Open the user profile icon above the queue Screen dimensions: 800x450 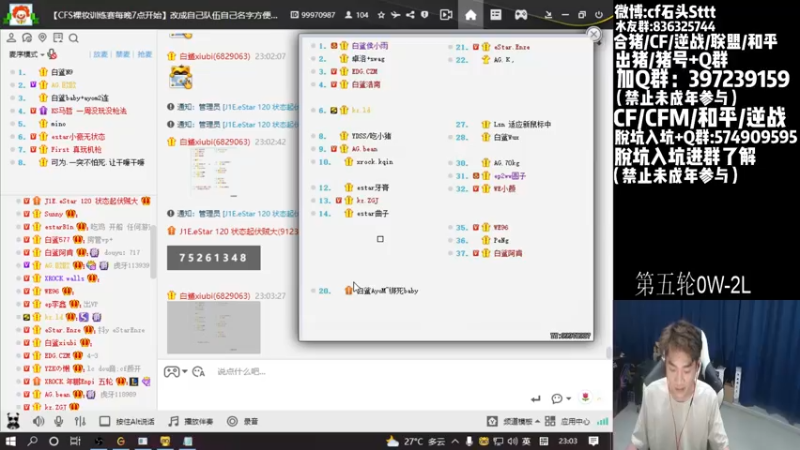click(x=11, y=38)
